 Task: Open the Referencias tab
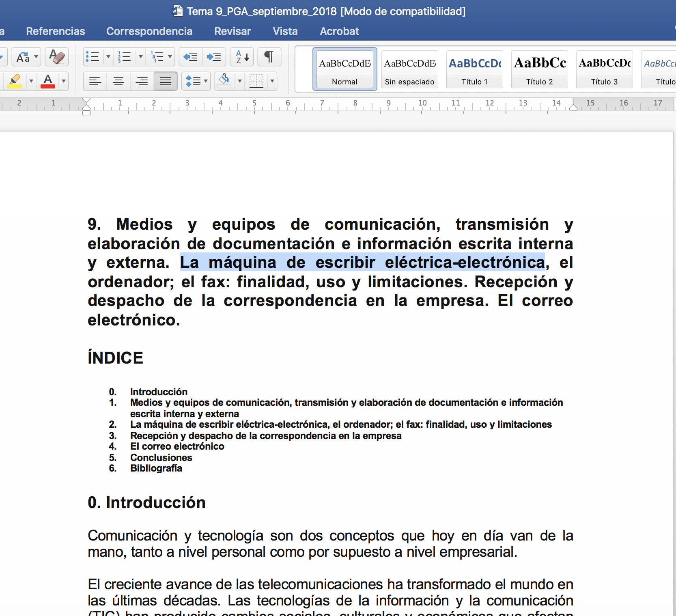[56, 31]
